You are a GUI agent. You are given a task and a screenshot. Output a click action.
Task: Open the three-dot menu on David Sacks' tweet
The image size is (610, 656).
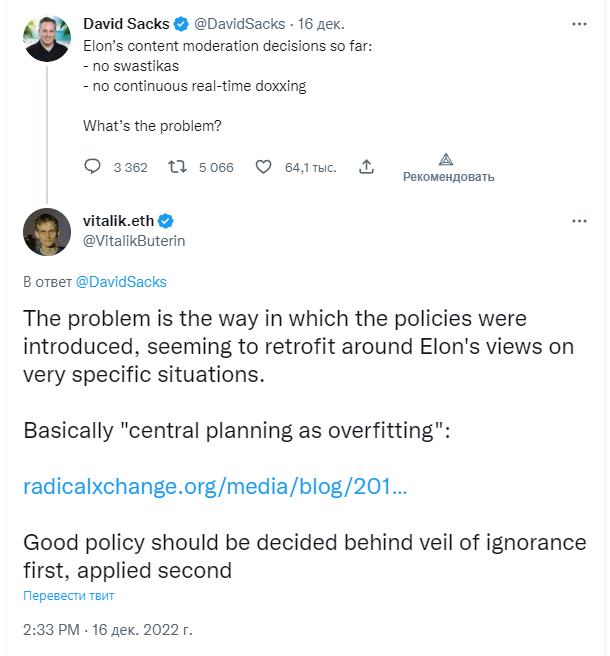pyautogui.click(x=579, y=24)
